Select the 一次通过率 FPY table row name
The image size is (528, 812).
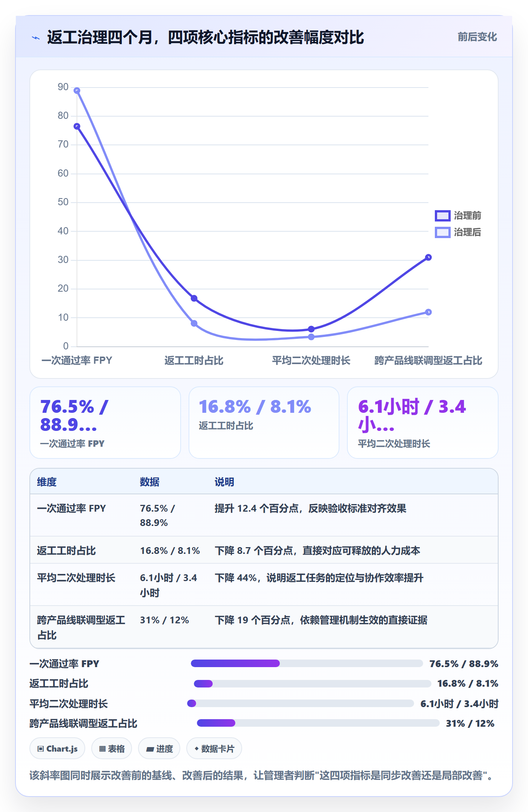click(x=71, y=508)
